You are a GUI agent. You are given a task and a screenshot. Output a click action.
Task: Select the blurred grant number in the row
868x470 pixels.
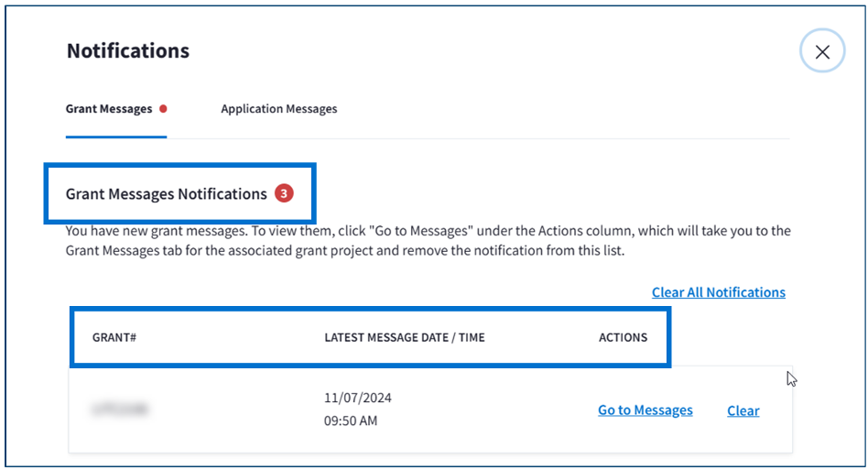point(120,410)
